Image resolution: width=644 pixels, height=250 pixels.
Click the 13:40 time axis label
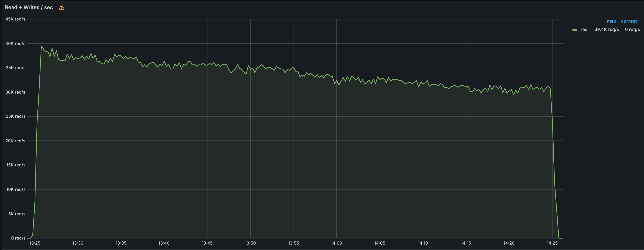[x=164, y=243]
